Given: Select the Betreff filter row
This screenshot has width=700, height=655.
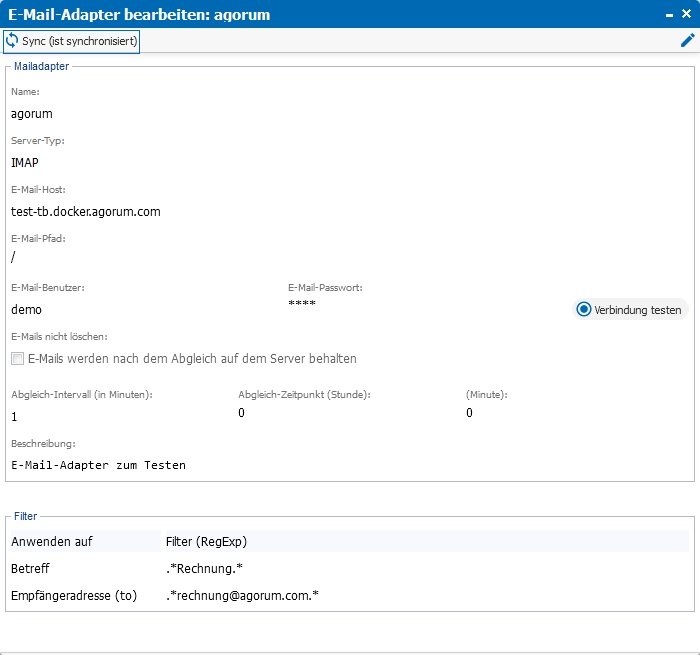Looking at the screenshot, I should pos(350,568).
